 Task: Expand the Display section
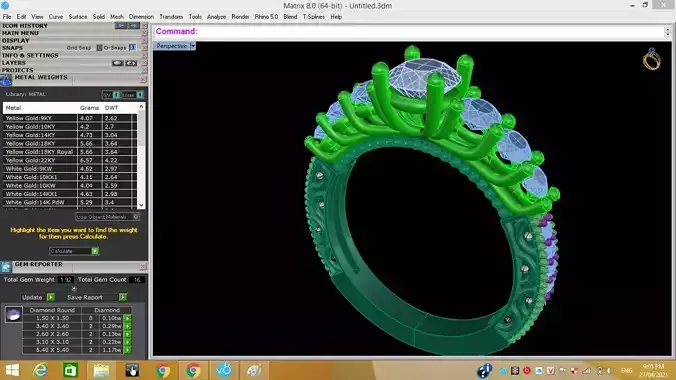16,41
